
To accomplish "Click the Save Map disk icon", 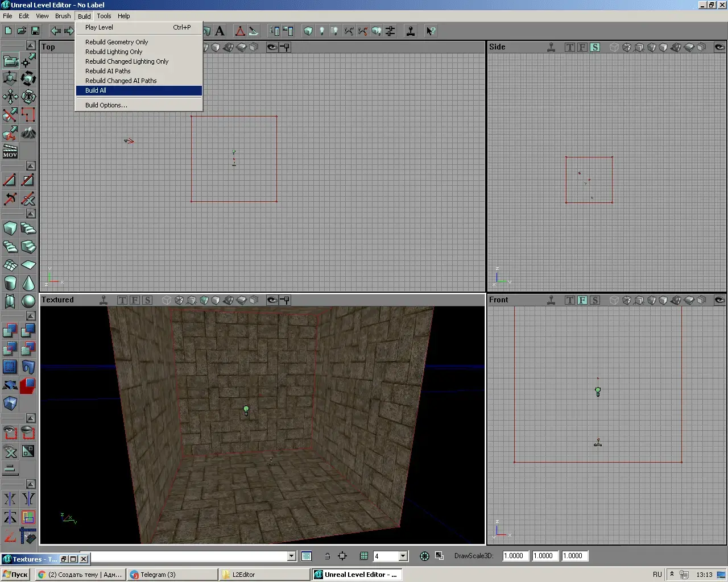I will [35, 31].
